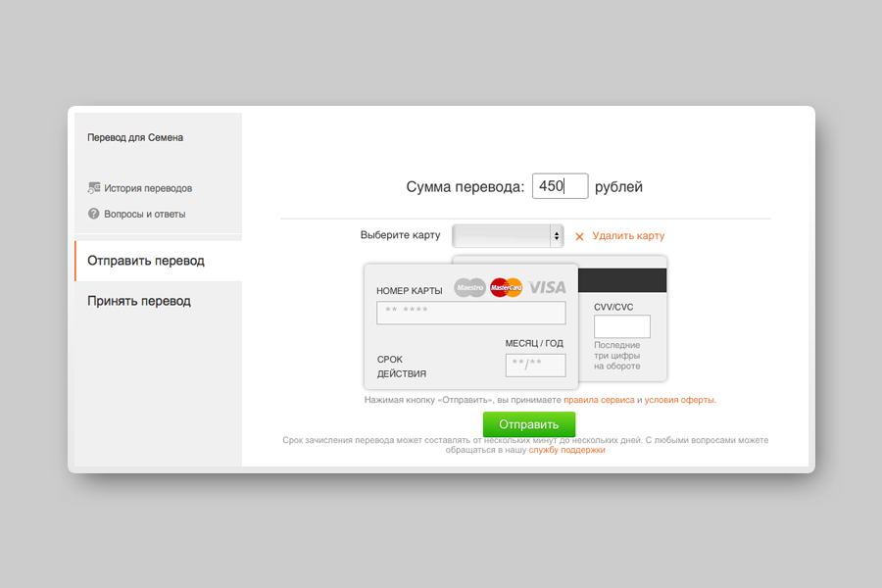Viewport: 882px width, 588px height.
Task: Click the Maestro card logo
Action: (x=469, y=287)
